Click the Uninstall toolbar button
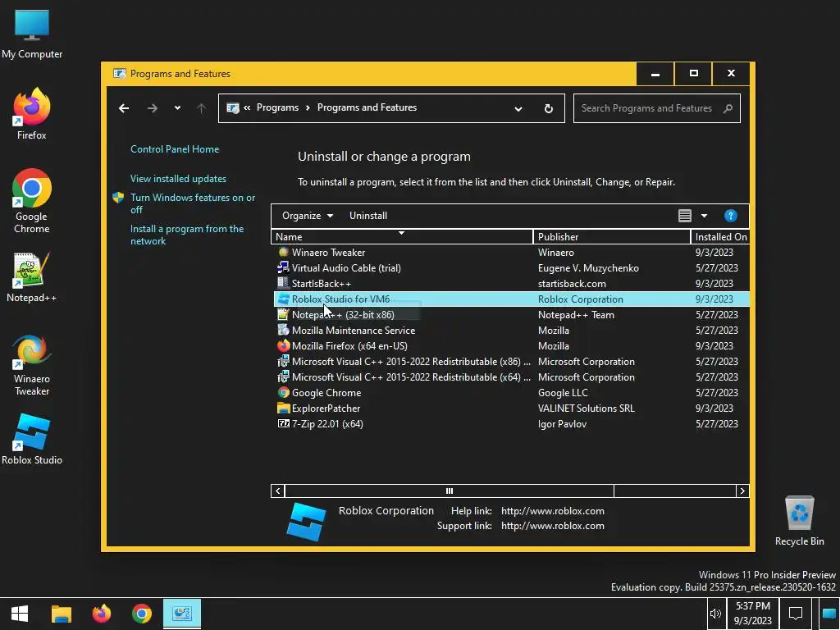This screenshot has width=840, height=630. click(368, 216)
